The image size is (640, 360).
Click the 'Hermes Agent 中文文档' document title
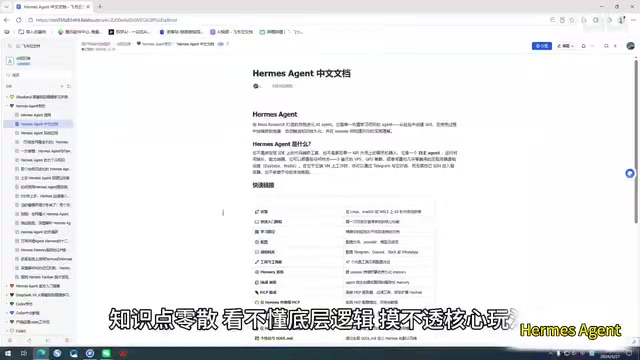(x=301, y=73)
